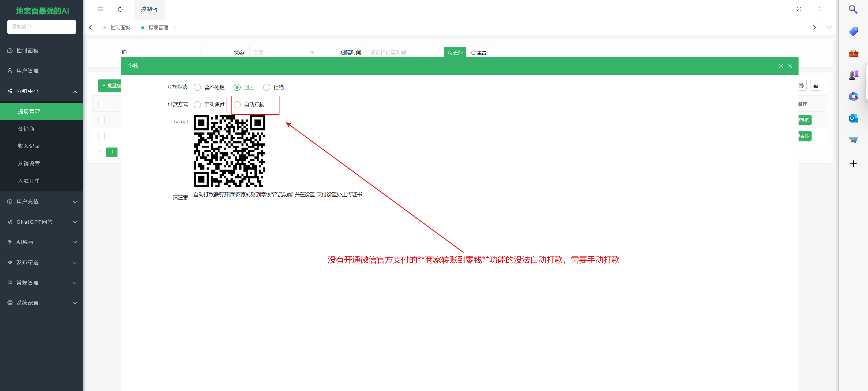This screenshot has width=868, height=391.
Task: Click the print icon in table toolbar
Action: (x=801, y=85)
